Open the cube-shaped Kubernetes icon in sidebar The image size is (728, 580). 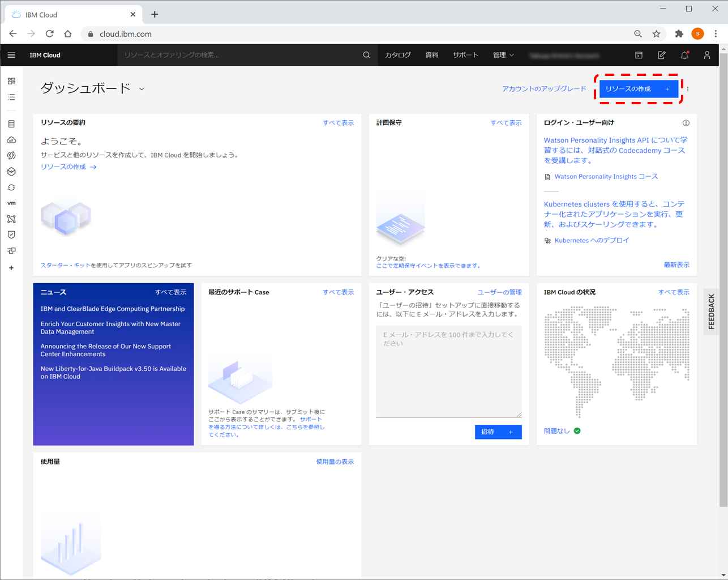pos(11,172)
